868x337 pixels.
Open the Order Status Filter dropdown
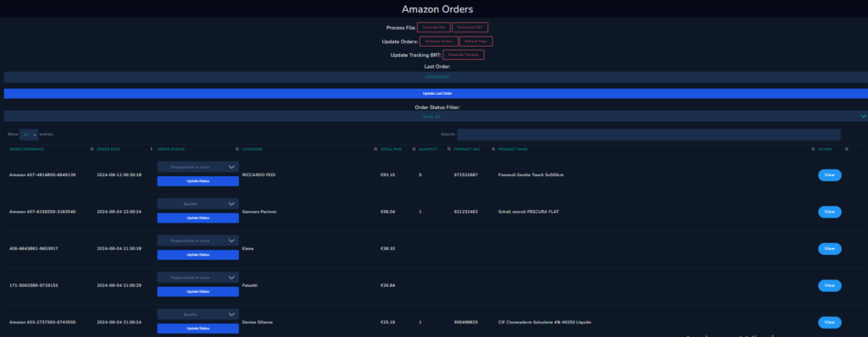(436, 116)
